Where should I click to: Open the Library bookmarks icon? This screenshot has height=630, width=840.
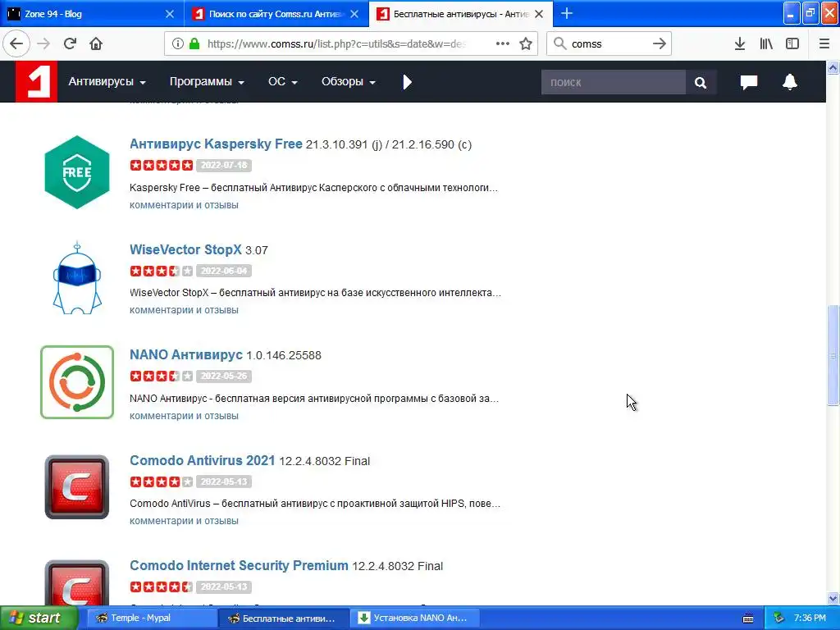click(x=766, y=44)
